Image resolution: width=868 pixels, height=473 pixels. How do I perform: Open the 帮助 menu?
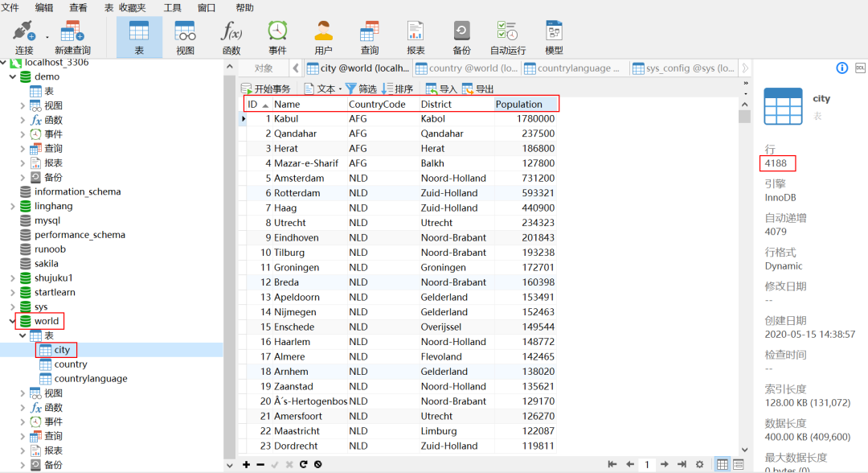click(244, 8)
